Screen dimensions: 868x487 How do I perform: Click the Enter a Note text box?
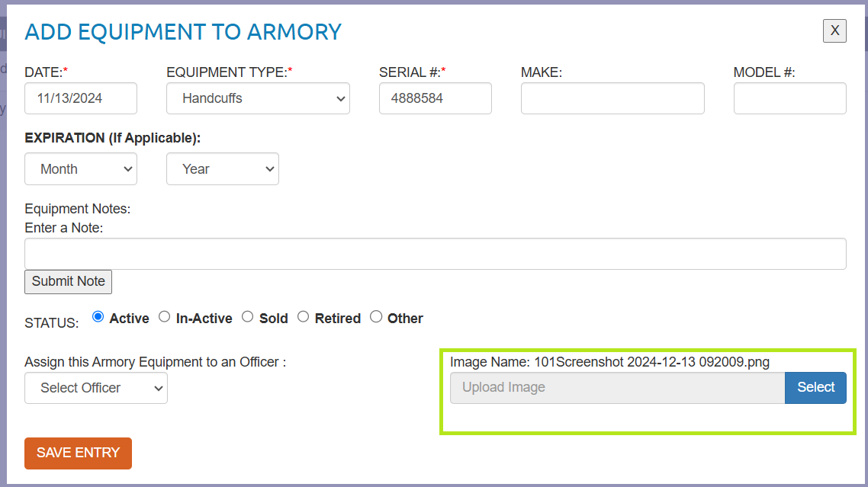(x=435, y=254)
